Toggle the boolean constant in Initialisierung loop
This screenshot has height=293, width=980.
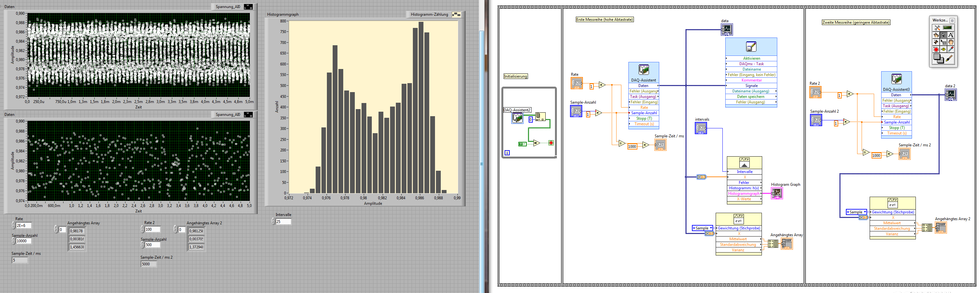(x=522, y=144)
